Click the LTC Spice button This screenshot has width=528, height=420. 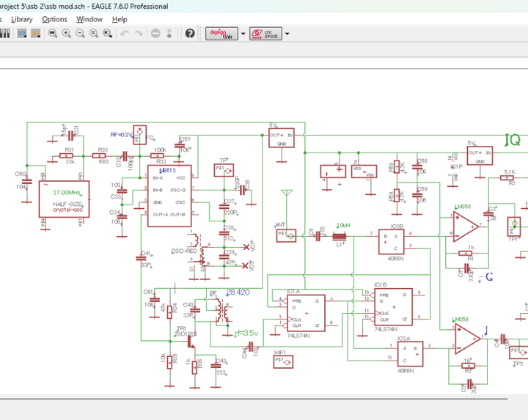(265, 34)
